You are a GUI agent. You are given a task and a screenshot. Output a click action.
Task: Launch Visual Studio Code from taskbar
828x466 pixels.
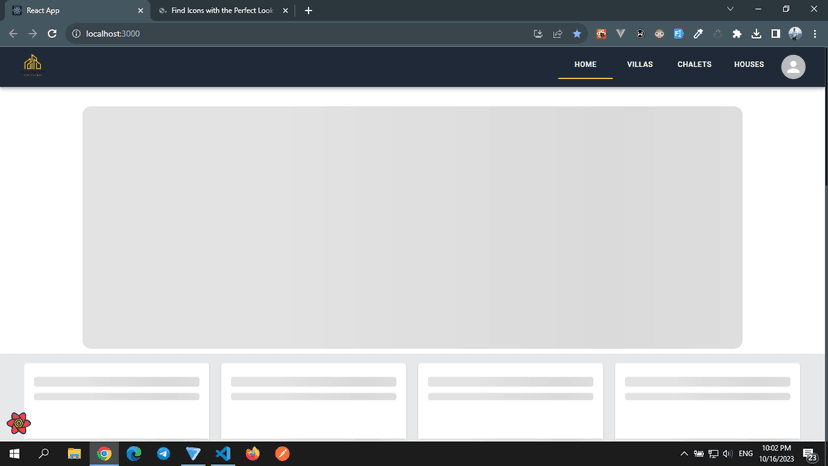[x=223, y=454]
